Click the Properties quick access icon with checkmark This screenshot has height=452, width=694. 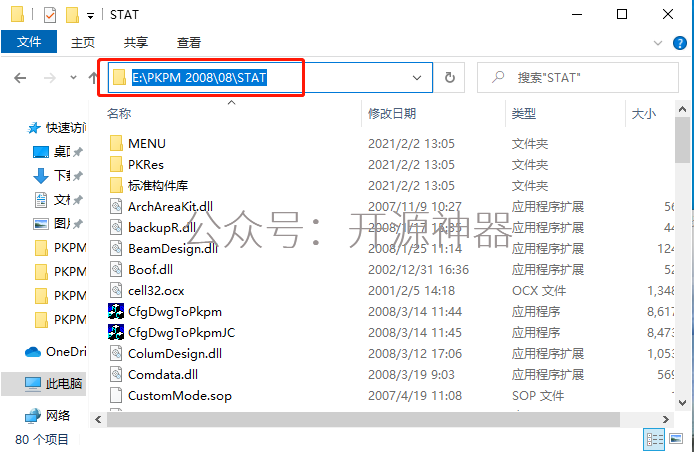pyautogui.click(x=50, y=15)
